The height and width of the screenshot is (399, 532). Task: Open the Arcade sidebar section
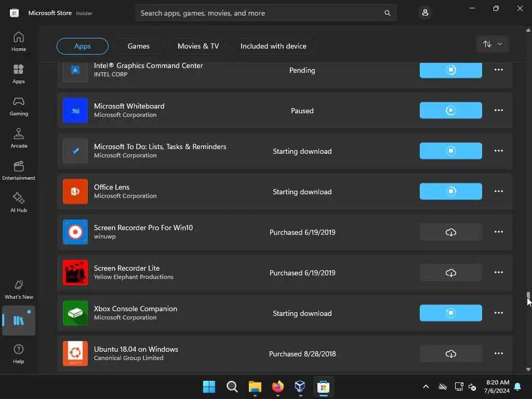click(x=19, y=138)
